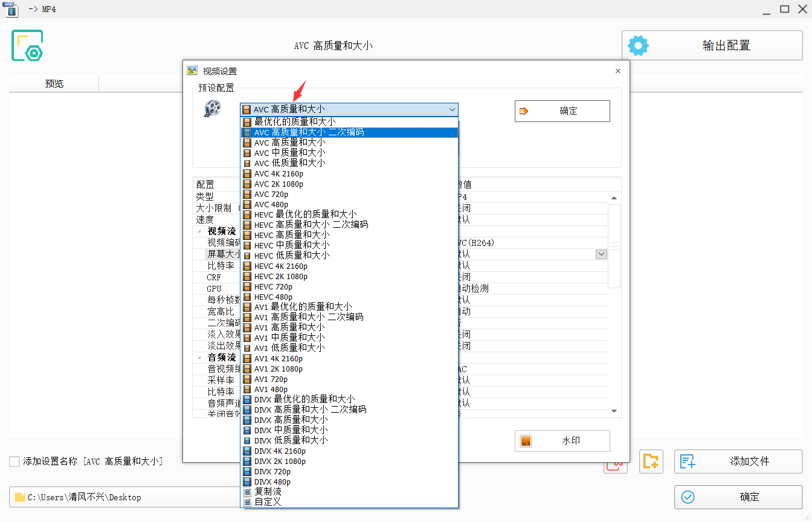This screenshot has height=522, width=812.
Task: Click the yellow add folder icon
Action: [651, 462]
